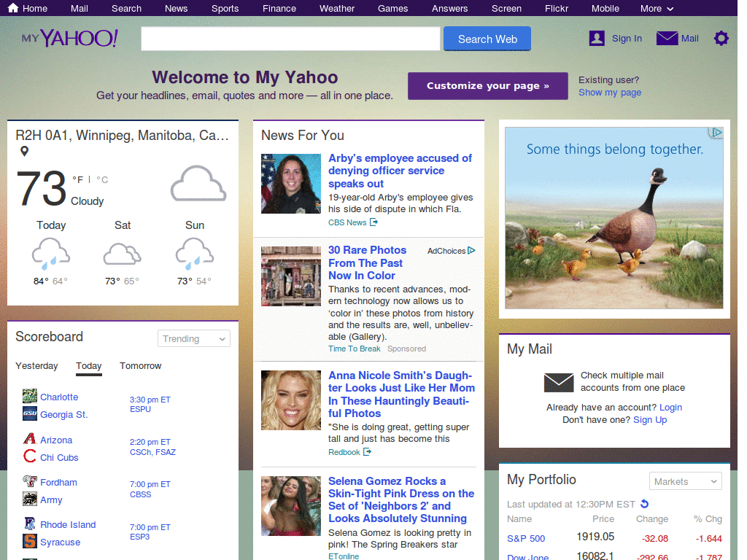Viewport: 747px width, 560px height.
Task: Click the weather location pin icon
Action: [24, 151]
